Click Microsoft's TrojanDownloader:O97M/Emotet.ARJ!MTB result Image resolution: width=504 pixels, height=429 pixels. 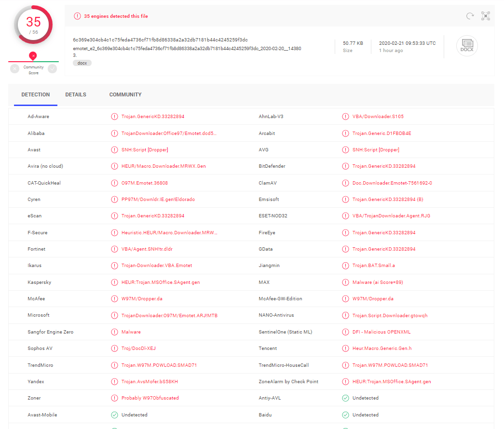(169, 316)
